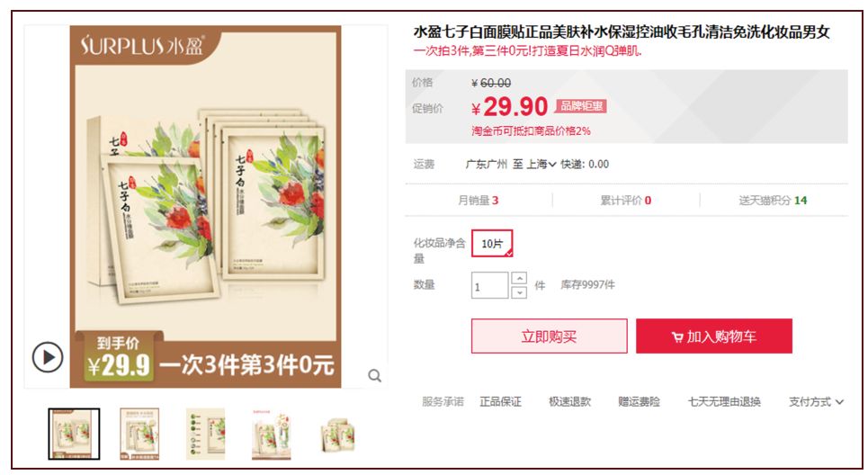Click the magnifier zoom icon on the product image
Image resolution: width=868 pixels, height=475 pixels.
pyautogui.click(x=375, y=376)
